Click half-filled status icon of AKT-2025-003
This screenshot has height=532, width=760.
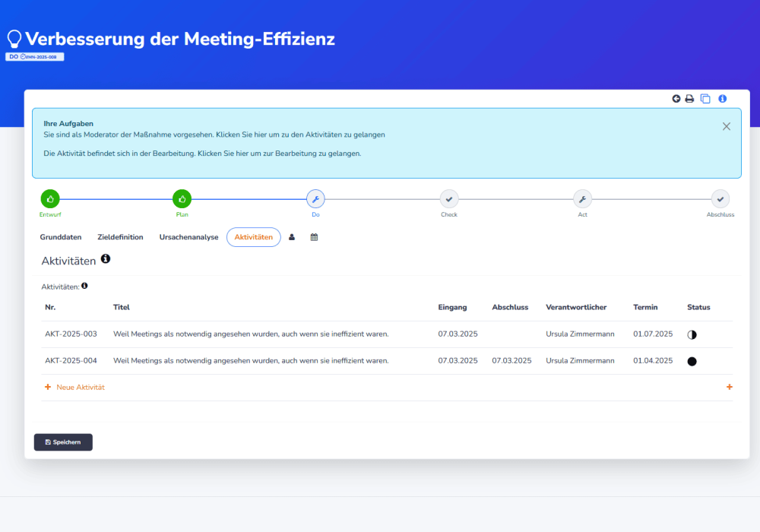[x=692, y=335]
